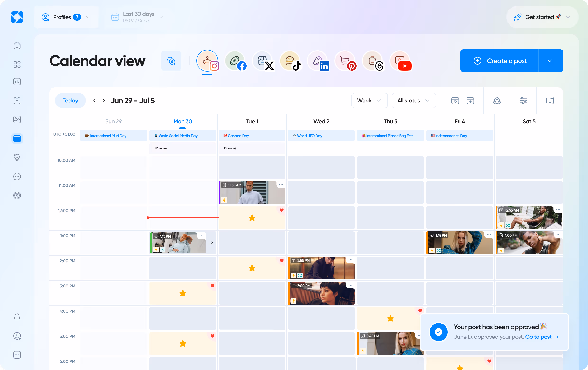The height and width of the screenshot is (370, 588).
Task: Select the Mon 30 day header
Action: coord(182,121)
